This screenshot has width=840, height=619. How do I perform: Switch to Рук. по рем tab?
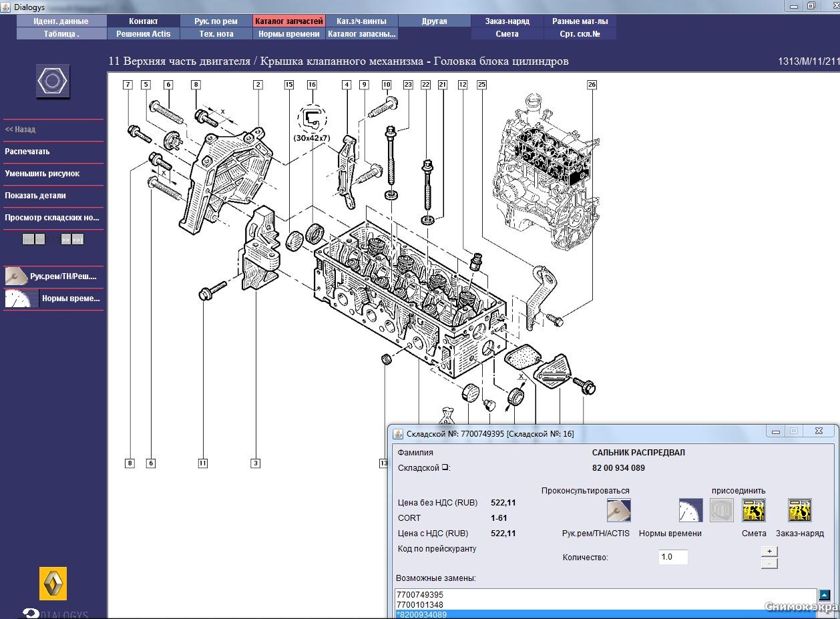click(216, 21)
